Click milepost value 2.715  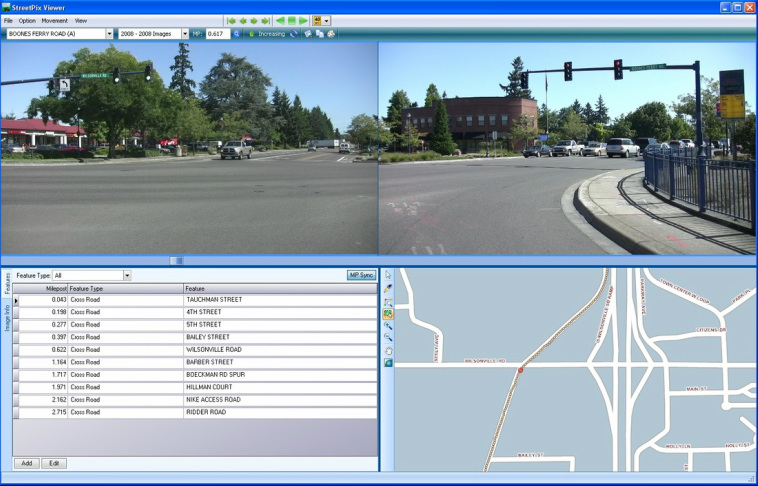click(58, 412)
